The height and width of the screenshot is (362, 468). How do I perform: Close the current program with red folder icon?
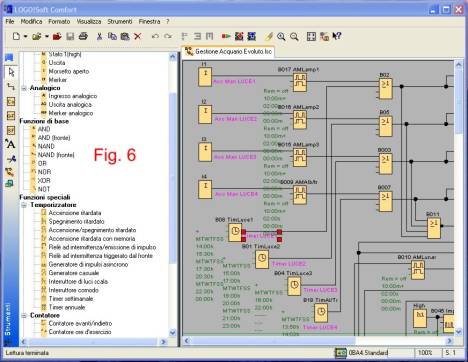(x=57, y=36)
